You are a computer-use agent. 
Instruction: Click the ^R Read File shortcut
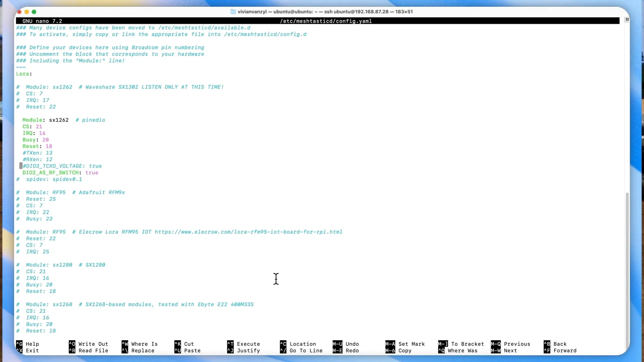tap(89, 351)
